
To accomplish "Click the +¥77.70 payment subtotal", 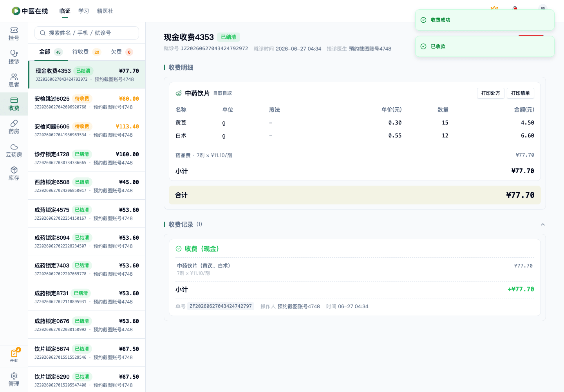I will [521, 289].
